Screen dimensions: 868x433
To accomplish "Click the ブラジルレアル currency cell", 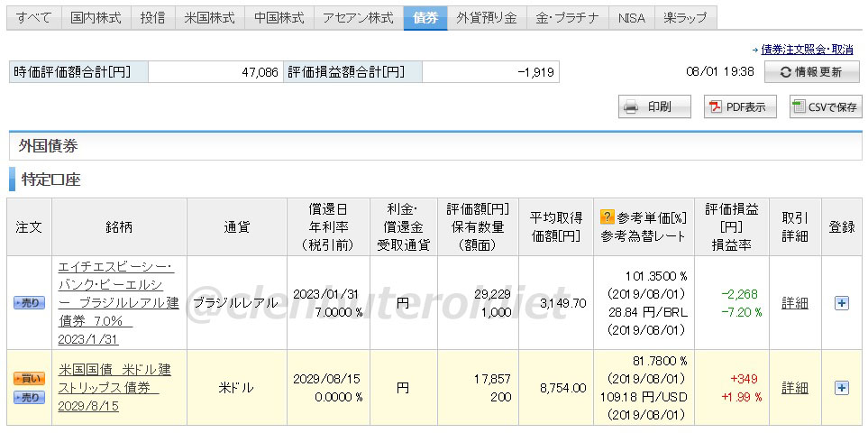I will 236,303.
